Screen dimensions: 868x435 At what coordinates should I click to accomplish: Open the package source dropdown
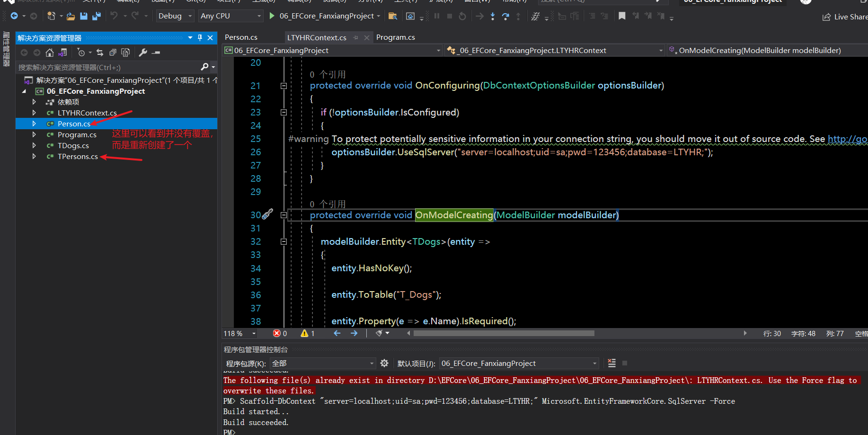pos(323,363)
